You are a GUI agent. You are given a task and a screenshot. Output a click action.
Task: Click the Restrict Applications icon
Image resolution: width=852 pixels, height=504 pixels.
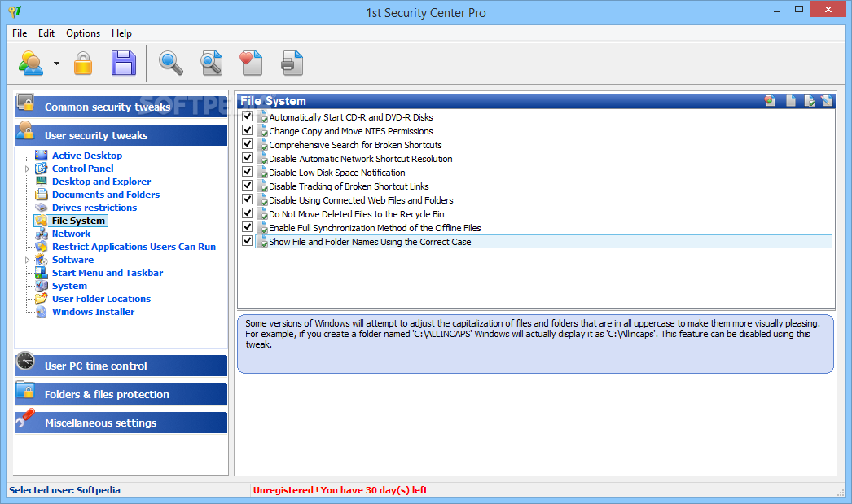[42, 247]
